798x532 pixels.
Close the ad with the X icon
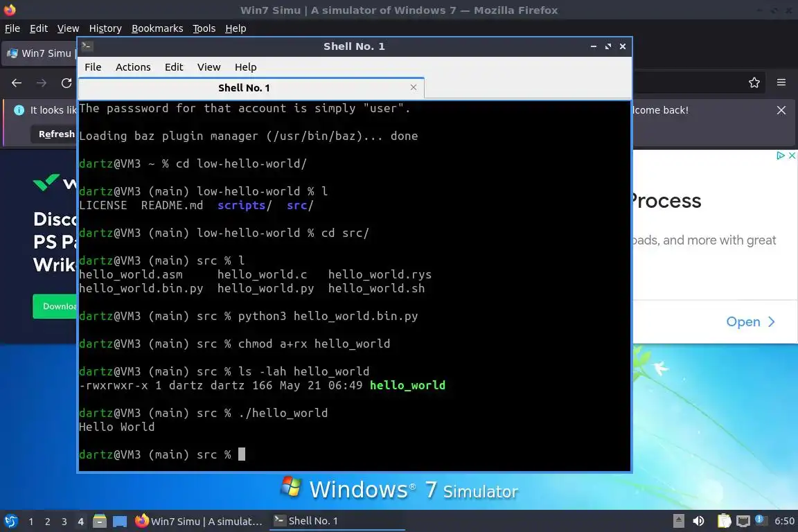point(792,155)
